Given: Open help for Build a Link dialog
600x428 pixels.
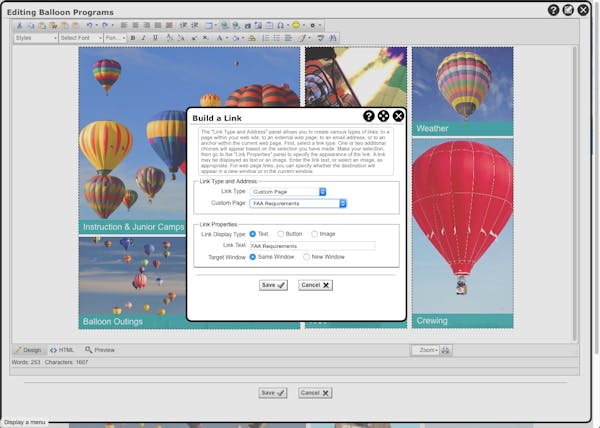Looking at the screenshot, I should pyautogui.click(x=368, y=116).
